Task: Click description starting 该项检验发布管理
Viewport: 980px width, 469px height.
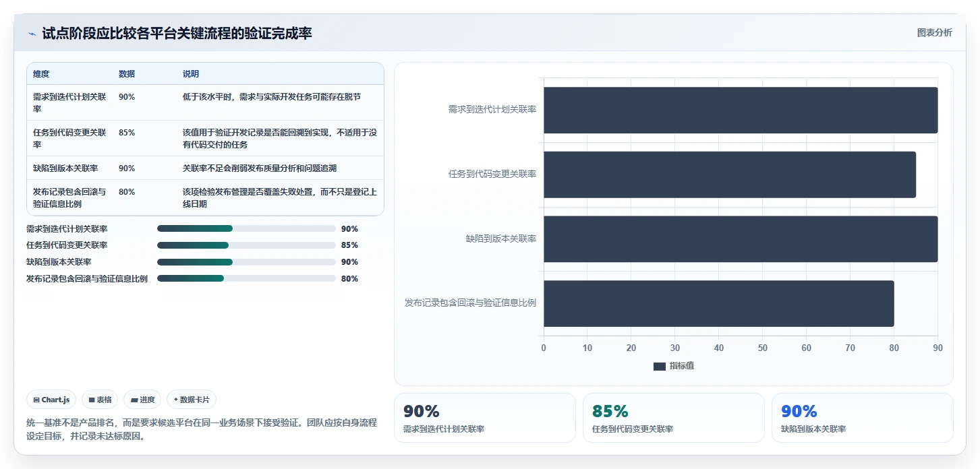Action: click(280, 197)
